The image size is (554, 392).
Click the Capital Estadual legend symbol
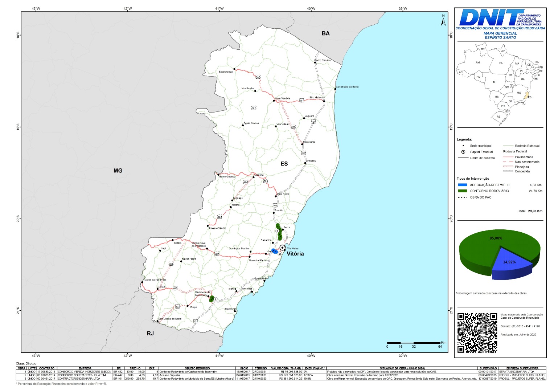click(463, 152)
